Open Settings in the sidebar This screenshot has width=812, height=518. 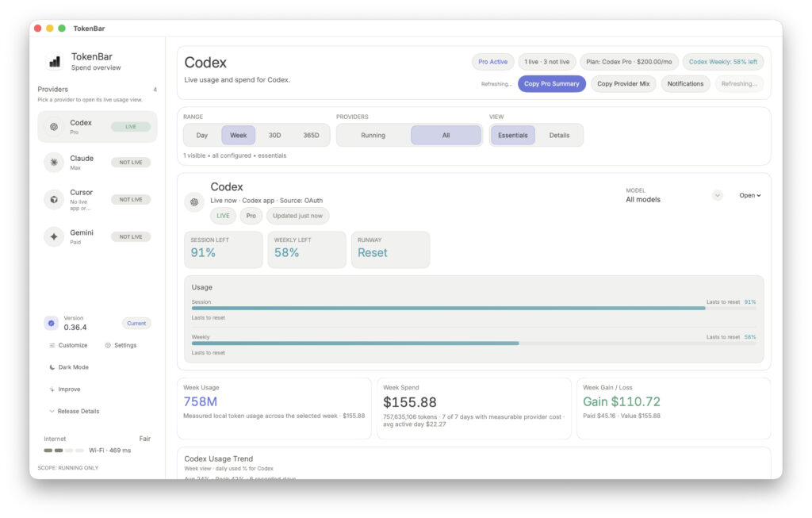coord(121,346)
